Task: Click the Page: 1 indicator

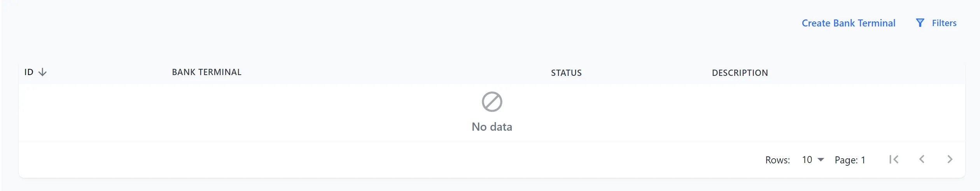Action: coord(850,160)
